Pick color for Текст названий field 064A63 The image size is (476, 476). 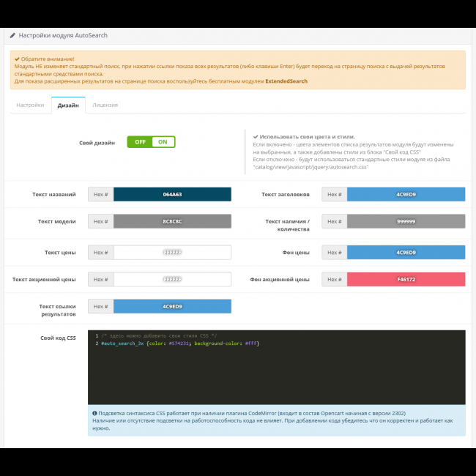click(172, 195)
